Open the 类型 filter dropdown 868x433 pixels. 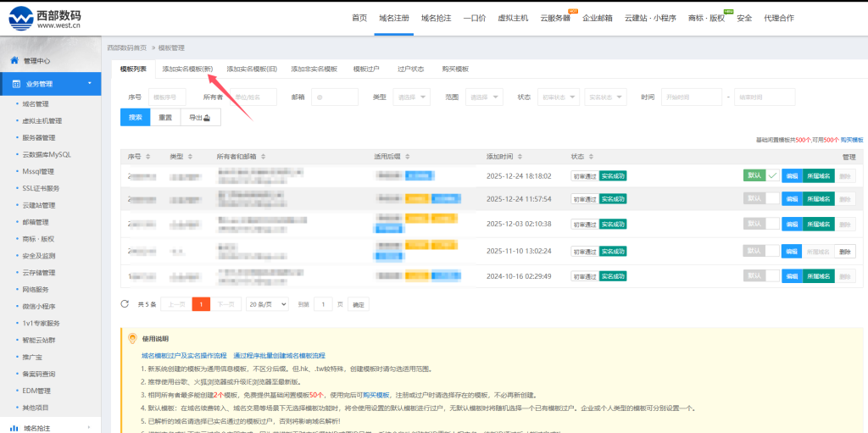click(412, 97)
